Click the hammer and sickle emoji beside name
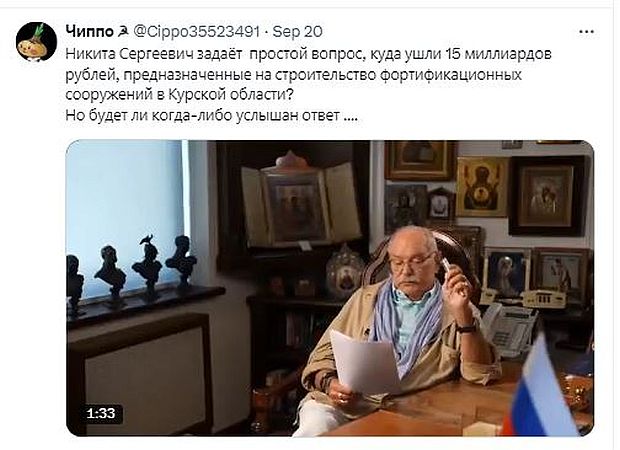Screen dimensions: 620x450 [x=123, y=32]
